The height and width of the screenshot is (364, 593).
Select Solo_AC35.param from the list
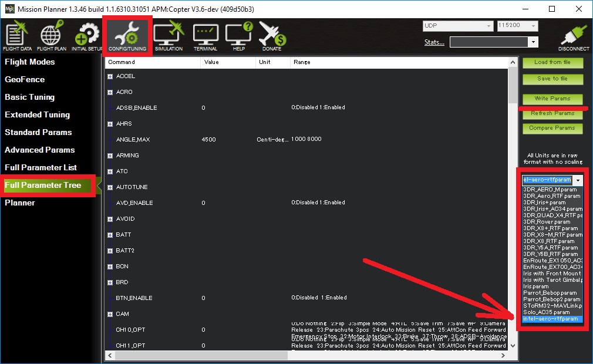[546, 312]
